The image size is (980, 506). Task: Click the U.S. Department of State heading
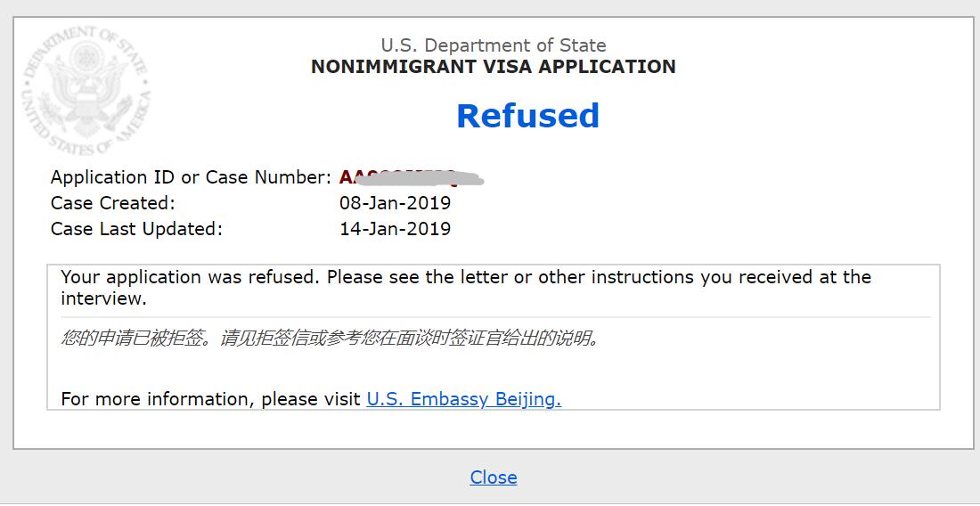click(494, 45)
